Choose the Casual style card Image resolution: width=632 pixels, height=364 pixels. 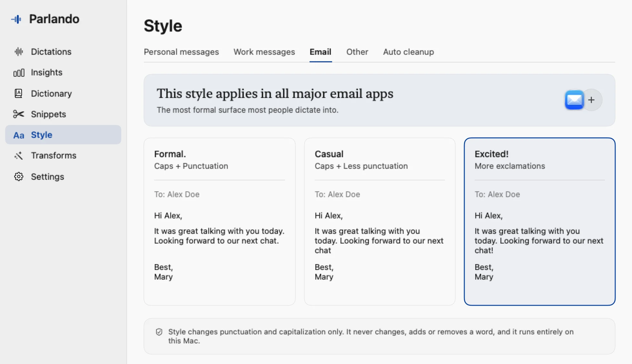point(380,222)
